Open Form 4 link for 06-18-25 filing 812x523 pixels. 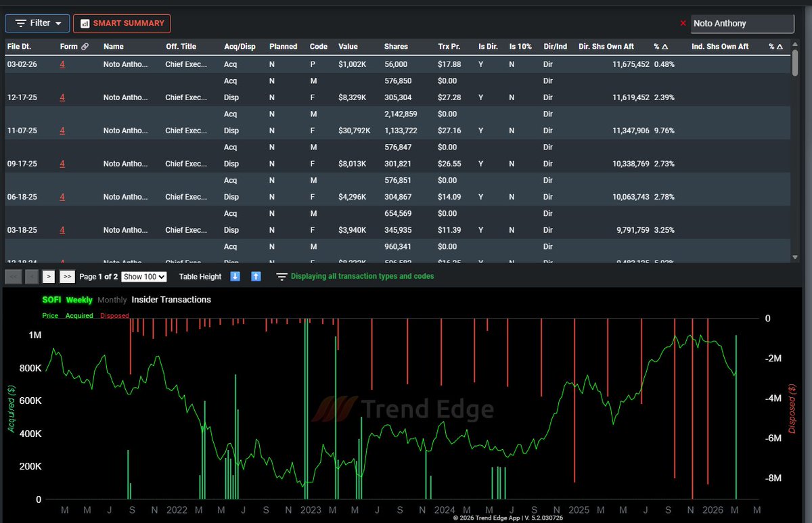click(62, 197)
